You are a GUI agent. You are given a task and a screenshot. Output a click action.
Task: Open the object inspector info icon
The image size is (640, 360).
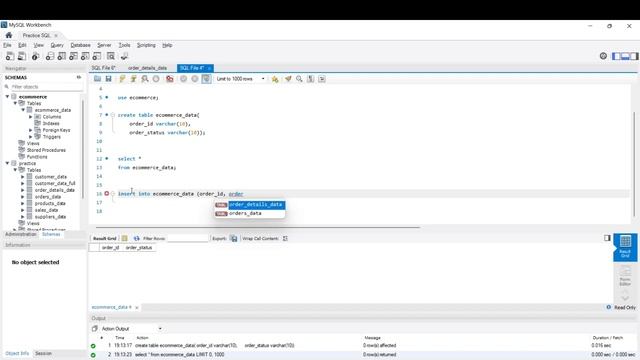tap(36, 56)
